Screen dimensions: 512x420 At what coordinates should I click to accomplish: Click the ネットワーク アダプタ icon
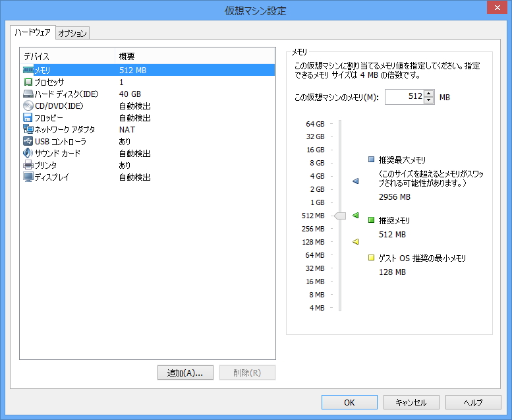[x=28, y=129]
